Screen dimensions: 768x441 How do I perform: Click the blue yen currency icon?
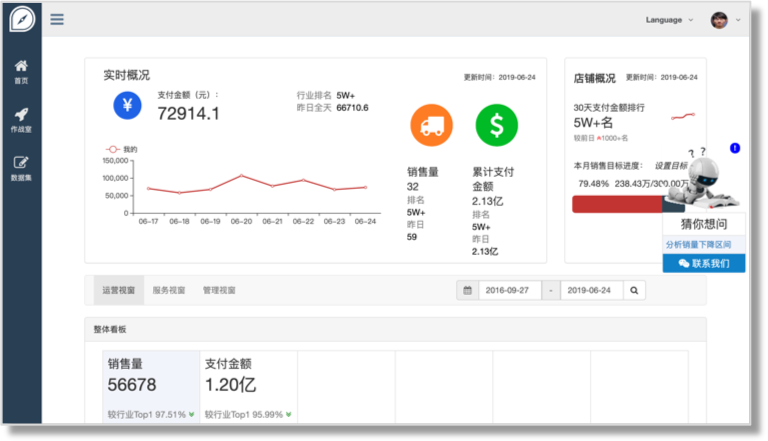(x=127, y=104)
